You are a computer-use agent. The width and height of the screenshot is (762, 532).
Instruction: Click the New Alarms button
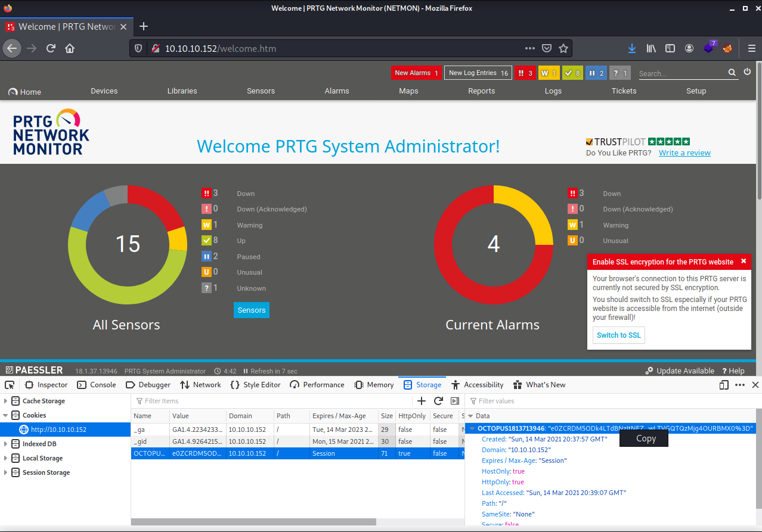(417, 73)
